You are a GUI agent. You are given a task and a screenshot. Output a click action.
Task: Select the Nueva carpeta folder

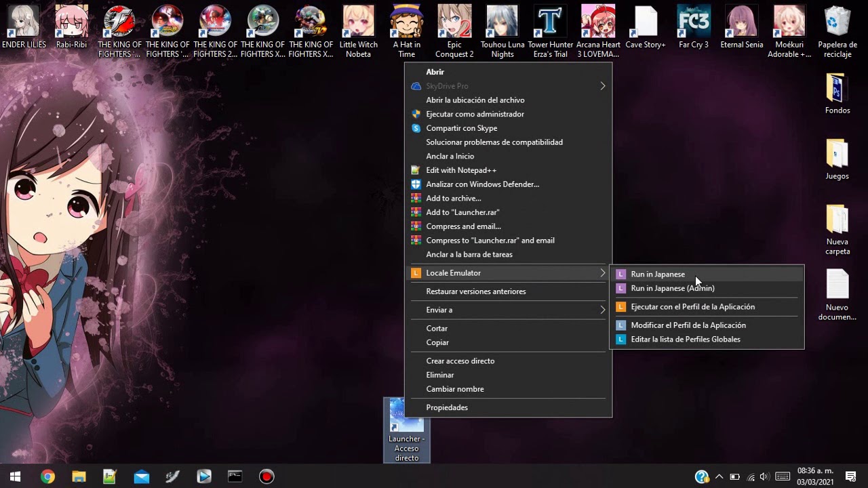837,229
